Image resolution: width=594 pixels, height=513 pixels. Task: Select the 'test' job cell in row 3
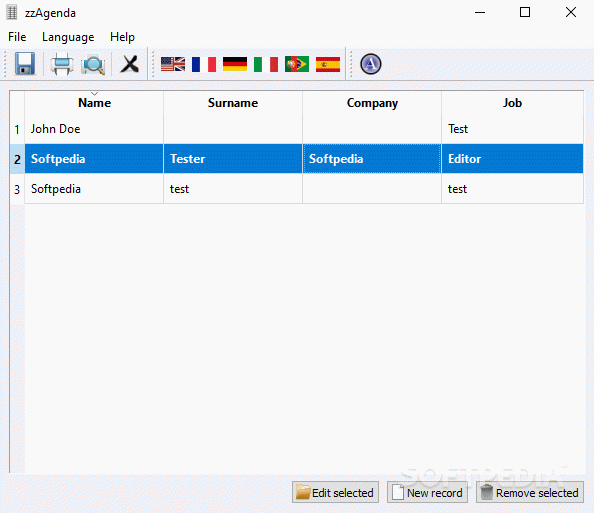coord(512,189)
